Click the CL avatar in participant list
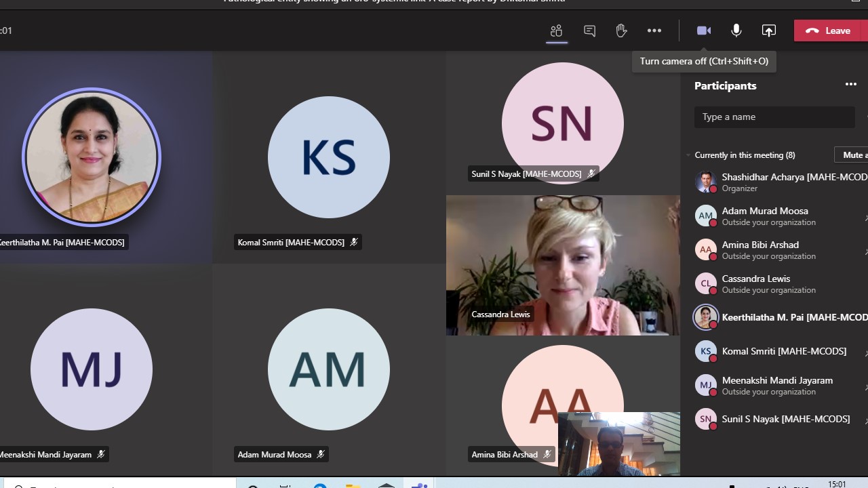Image resolution: width=868 pixels, height=488 pixels. pos(705,283)
